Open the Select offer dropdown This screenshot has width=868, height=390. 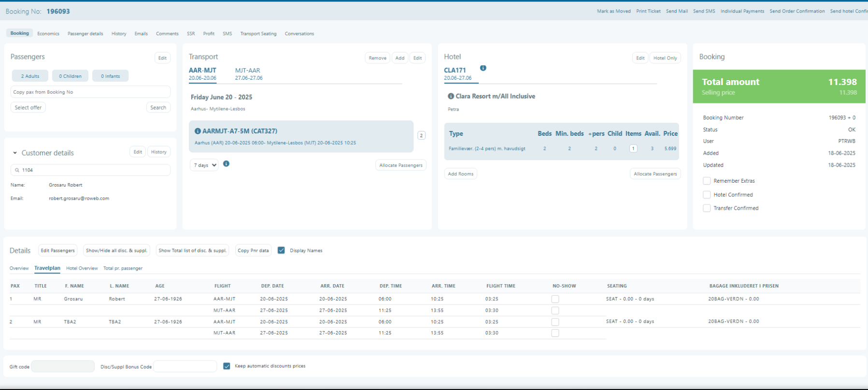28,108
